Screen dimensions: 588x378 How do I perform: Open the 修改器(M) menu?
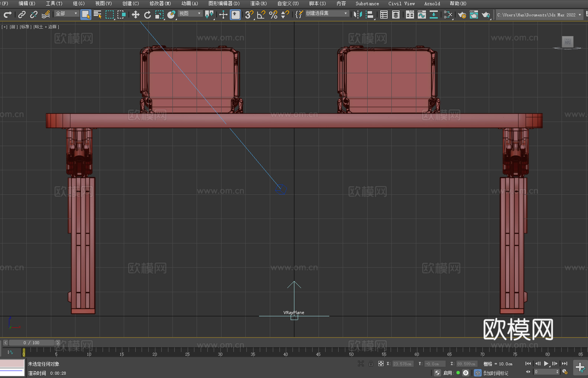160,4
